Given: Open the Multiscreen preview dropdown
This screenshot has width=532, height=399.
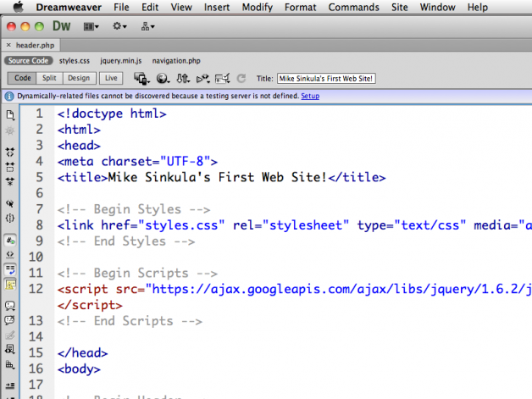Looking at the screenshot, I should pos(141,79).
